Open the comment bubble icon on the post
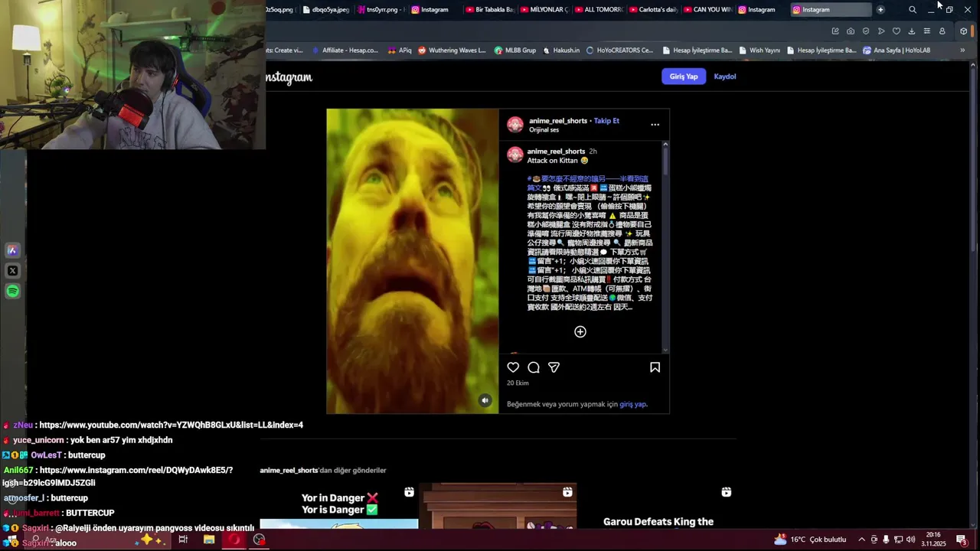This screenshot has width=980, height=551. [x=534, y=367]
